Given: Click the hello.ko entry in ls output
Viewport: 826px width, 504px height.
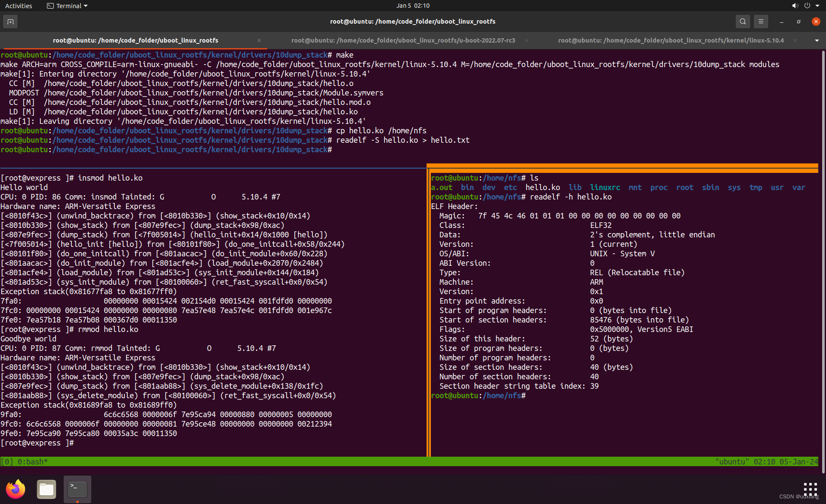Looking at the screenshot, I should coord(543,187).
